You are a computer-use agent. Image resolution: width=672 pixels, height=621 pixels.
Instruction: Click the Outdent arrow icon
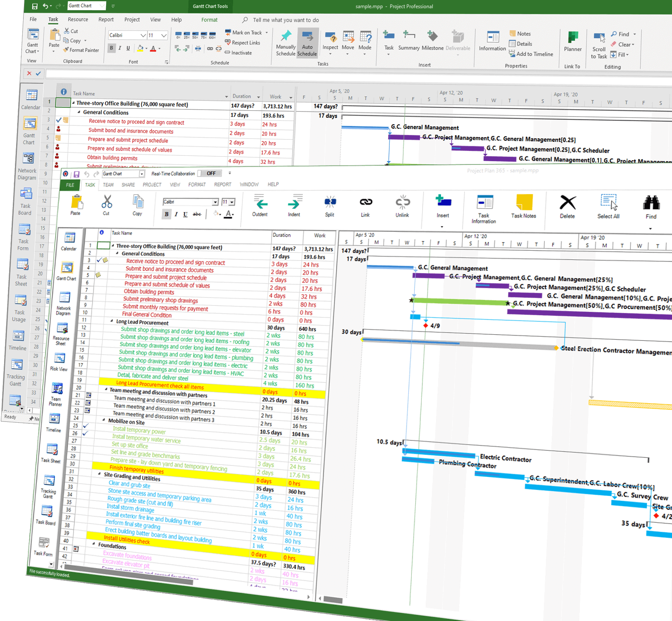pyautogui.click(x=260, y=204)
